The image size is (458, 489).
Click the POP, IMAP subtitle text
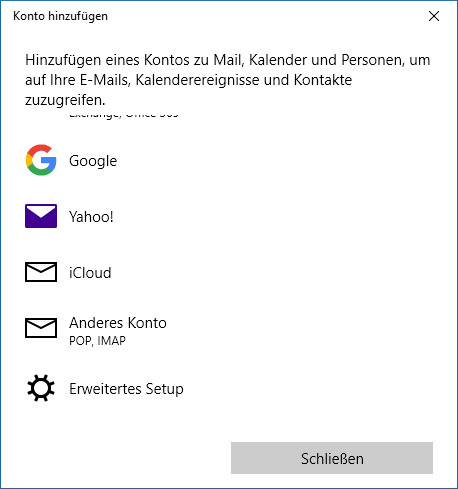tap(97, 341)
